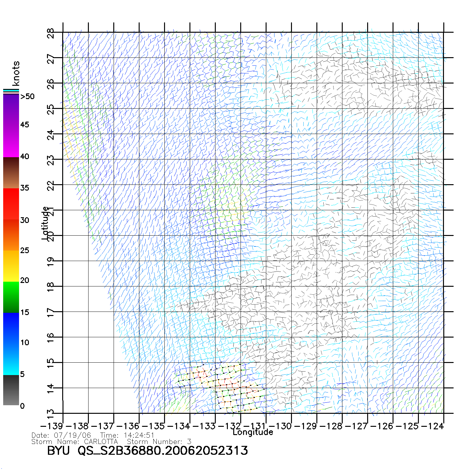This screenshot has width=476, height=470.
Task: Click the magenta 40-45 knots legend band
Action: [x=11, y=141]
